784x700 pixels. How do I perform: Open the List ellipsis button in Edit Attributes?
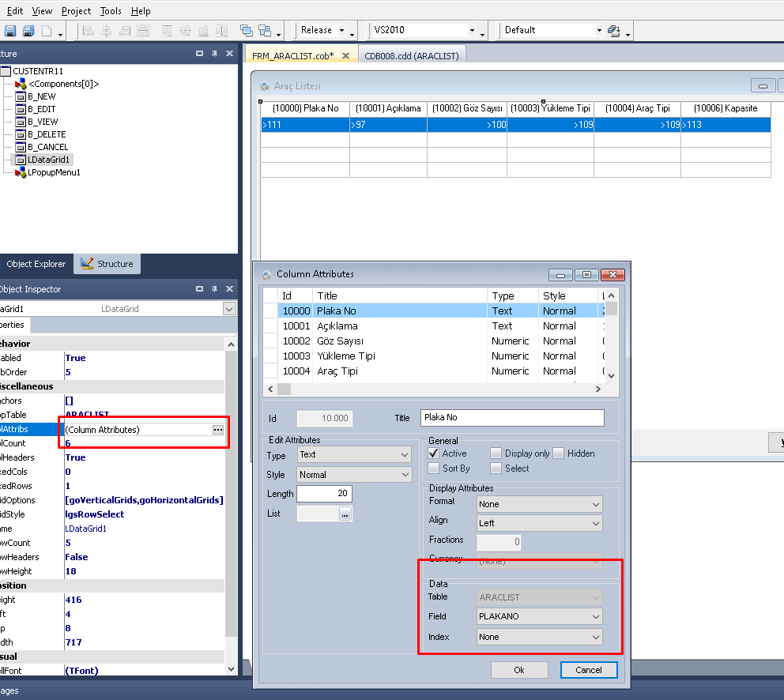[x=345, y=514]
